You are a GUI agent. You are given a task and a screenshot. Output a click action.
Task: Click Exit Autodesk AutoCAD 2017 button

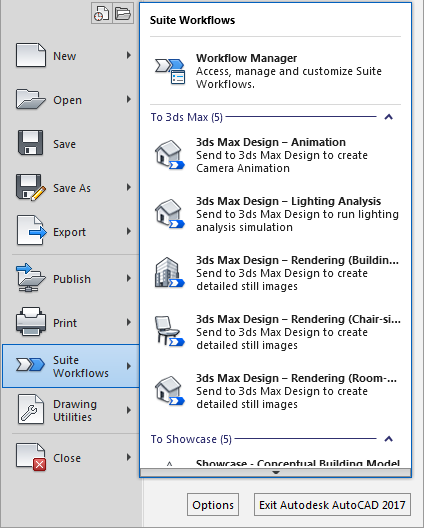coord(332,505)
